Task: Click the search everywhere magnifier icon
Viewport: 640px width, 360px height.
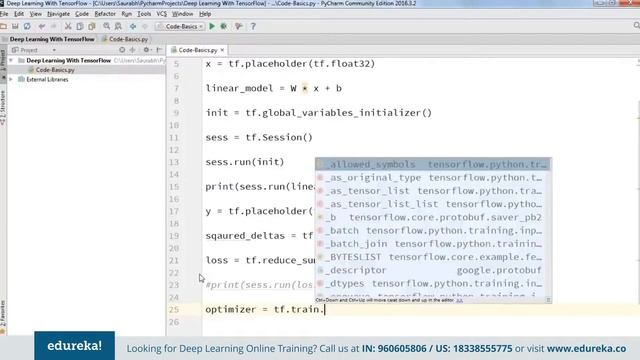Action: (636, 26)
